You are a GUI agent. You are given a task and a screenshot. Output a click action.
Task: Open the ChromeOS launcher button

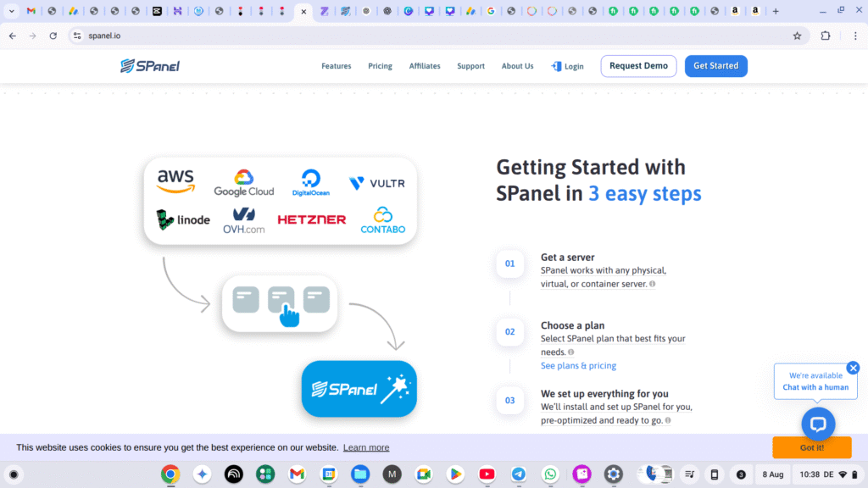coord(14,474)
